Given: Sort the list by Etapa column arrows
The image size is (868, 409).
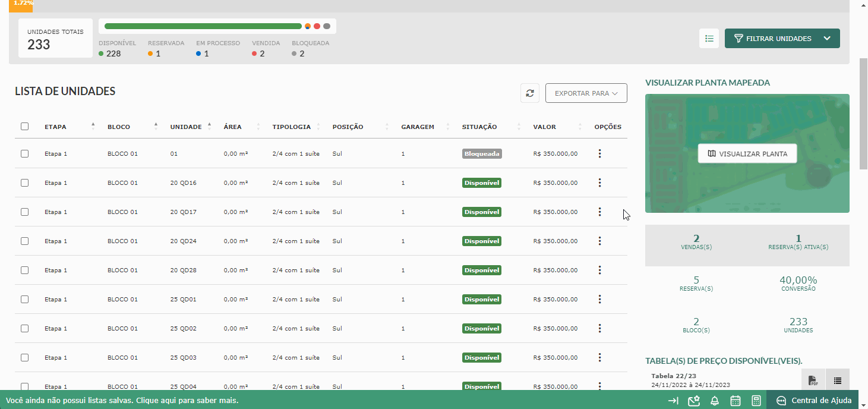Looking at the screenshot, I should [x=93, y=127].
